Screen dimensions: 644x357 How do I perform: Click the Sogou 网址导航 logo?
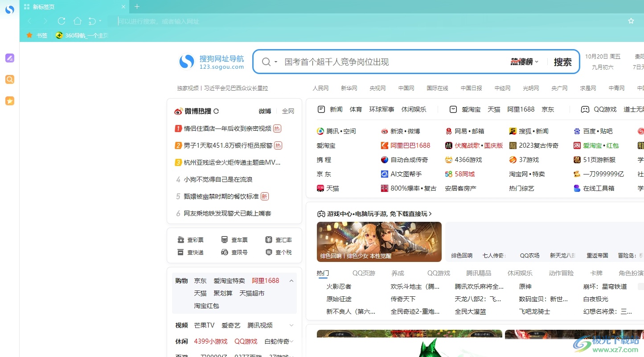point(211,62)
